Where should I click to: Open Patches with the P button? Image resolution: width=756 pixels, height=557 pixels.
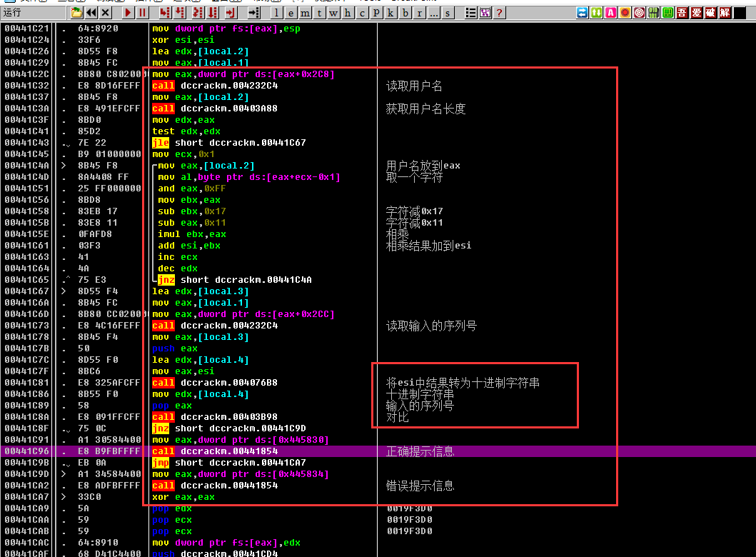tap(376, 13)
